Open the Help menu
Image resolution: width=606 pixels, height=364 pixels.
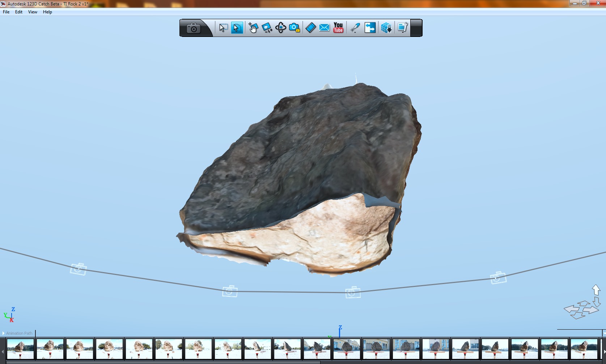[47, 12]
